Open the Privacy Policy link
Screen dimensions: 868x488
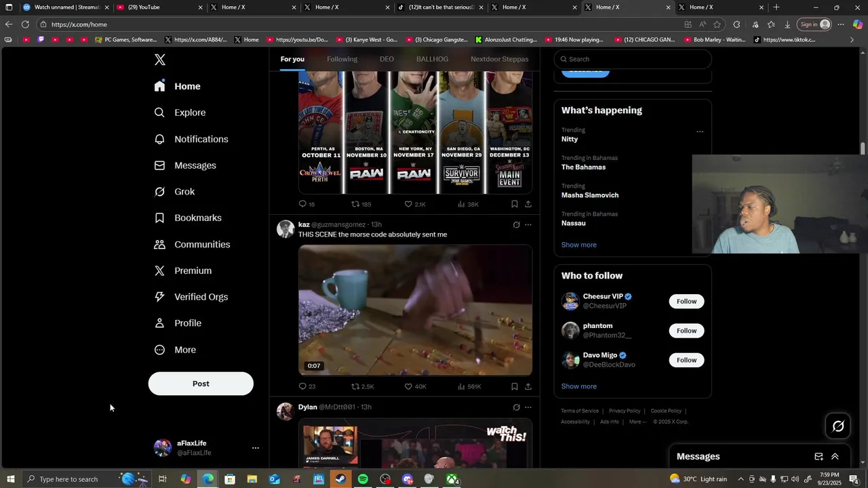pos(625,411)
